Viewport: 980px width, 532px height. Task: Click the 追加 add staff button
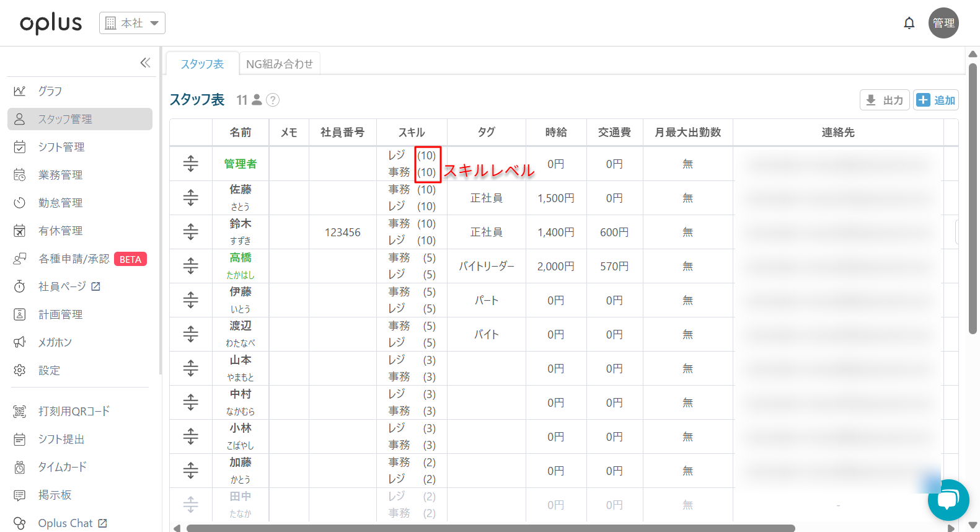[x=935, y=100]
